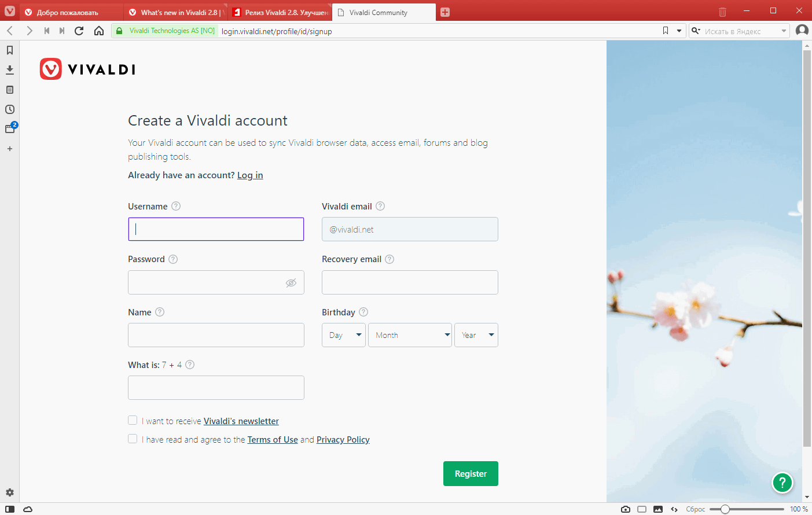Adjust the page zoom slider

725,509
